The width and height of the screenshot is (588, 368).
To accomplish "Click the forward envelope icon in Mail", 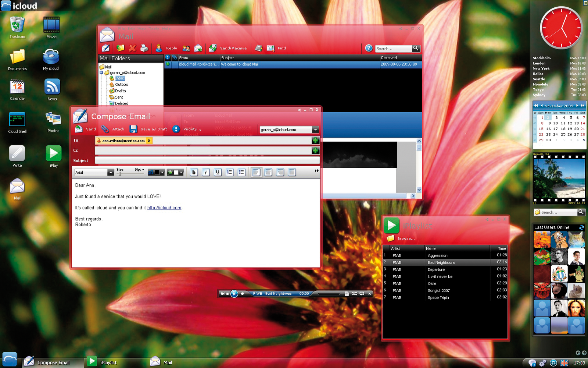I will point(198,48).
